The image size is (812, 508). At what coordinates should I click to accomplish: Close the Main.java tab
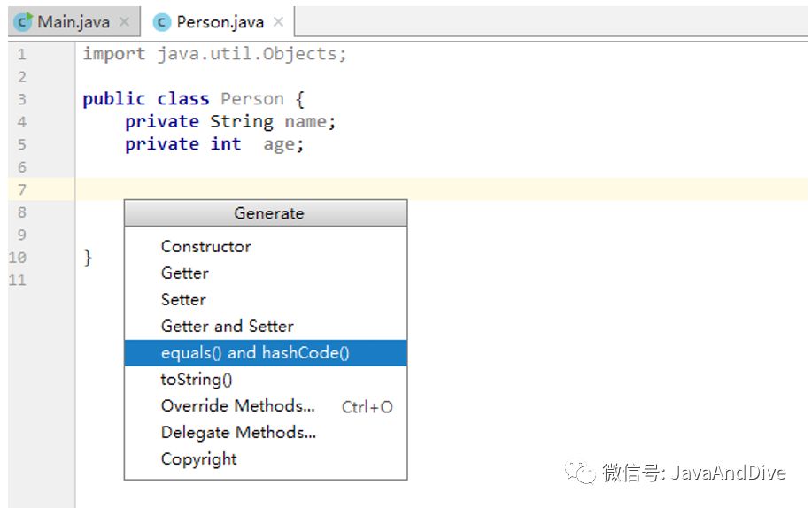point(124,22)
